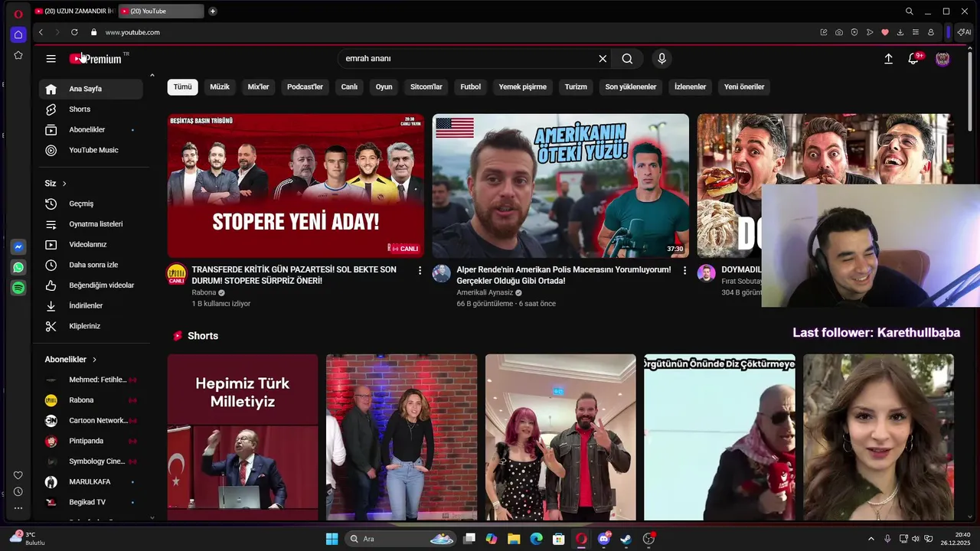
Task: Open Rabona channel in subscriptions list
Action: [91, 400]
